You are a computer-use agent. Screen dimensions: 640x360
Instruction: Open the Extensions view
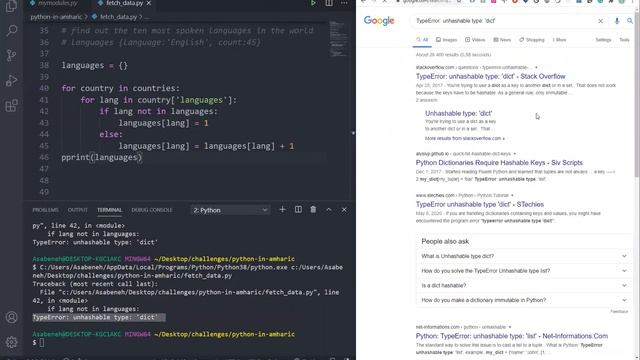(x=11, y=106)
